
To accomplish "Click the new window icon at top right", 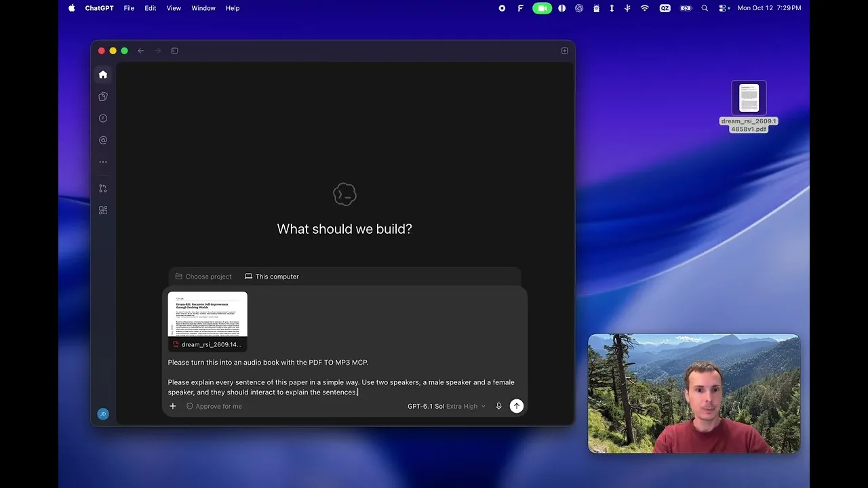I will [x=564, y=51].
